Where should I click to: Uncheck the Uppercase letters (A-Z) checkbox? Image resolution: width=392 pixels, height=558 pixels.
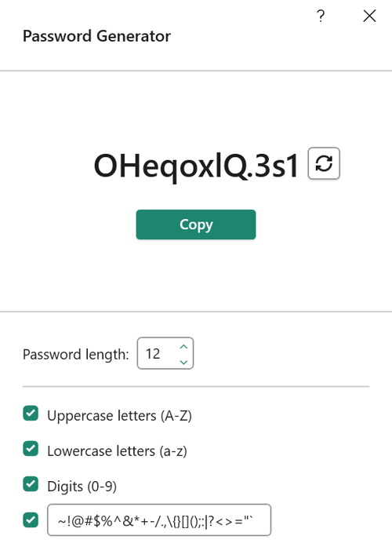[31, 414]
